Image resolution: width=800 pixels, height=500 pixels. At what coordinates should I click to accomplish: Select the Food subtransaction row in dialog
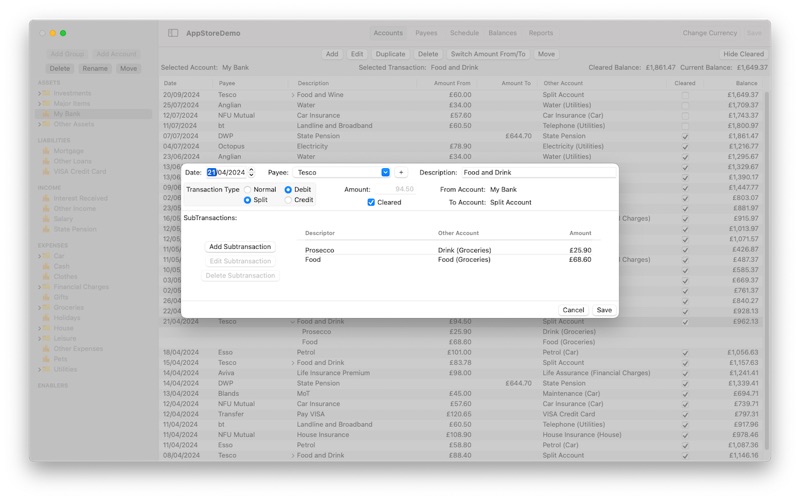click(x=449, y=260)
